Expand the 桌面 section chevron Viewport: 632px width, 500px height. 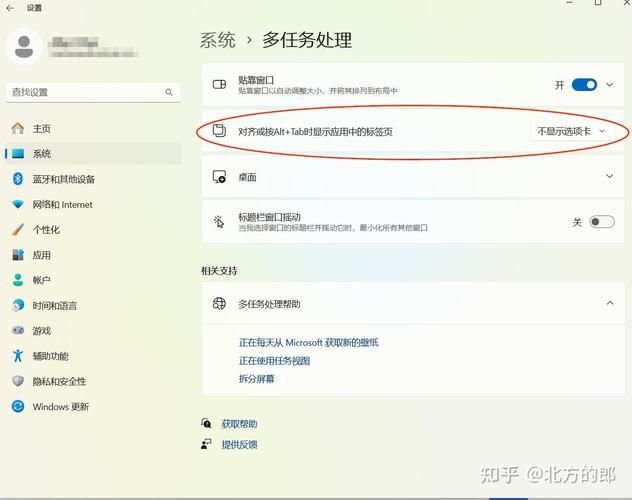point(609,176)
